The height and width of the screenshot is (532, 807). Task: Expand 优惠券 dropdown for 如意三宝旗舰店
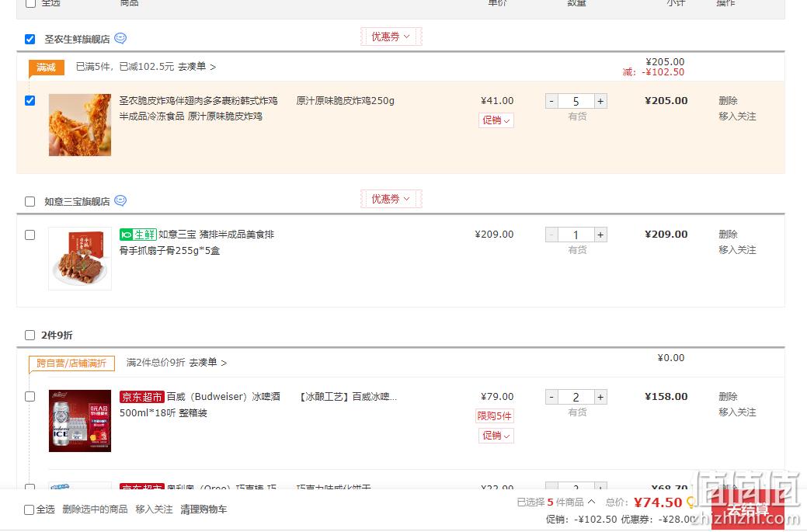(x=391, y=199)
